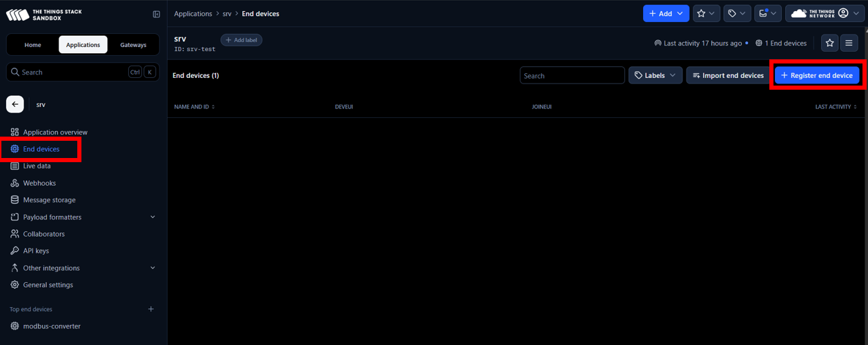Open the labels tag dropdown in header
868x345 pixels.
tap(737, 13)
